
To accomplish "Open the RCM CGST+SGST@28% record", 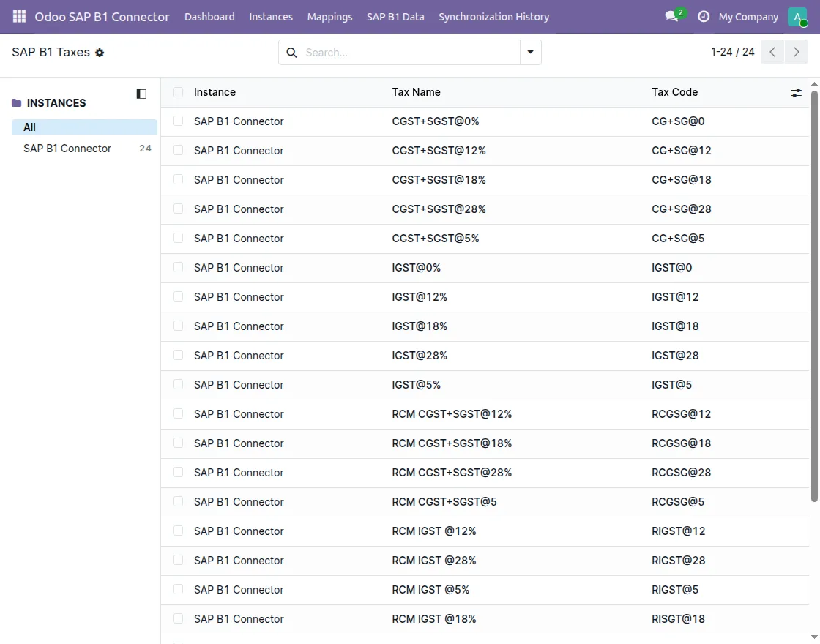I will click(452, 473).
